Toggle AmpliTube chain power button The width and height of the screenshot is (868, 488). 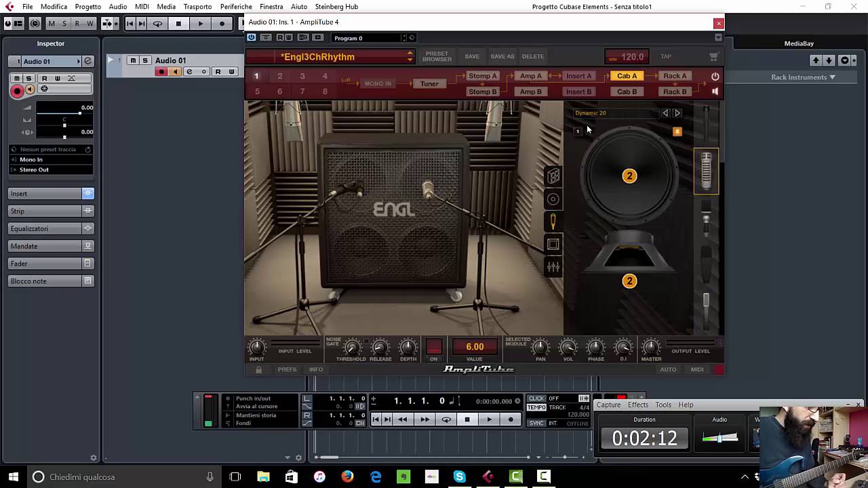(715, 77)
